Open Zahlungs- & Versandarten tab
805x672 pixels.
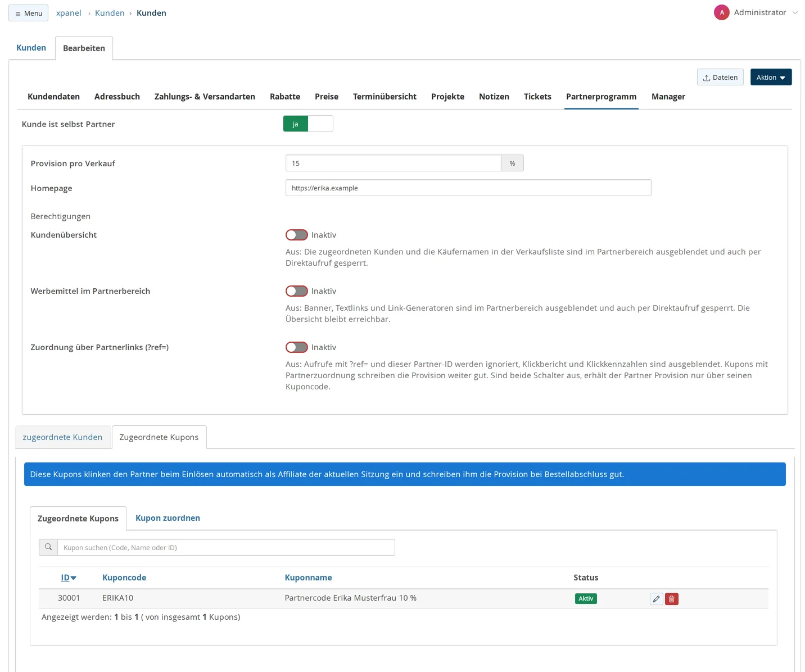(205, 97)
